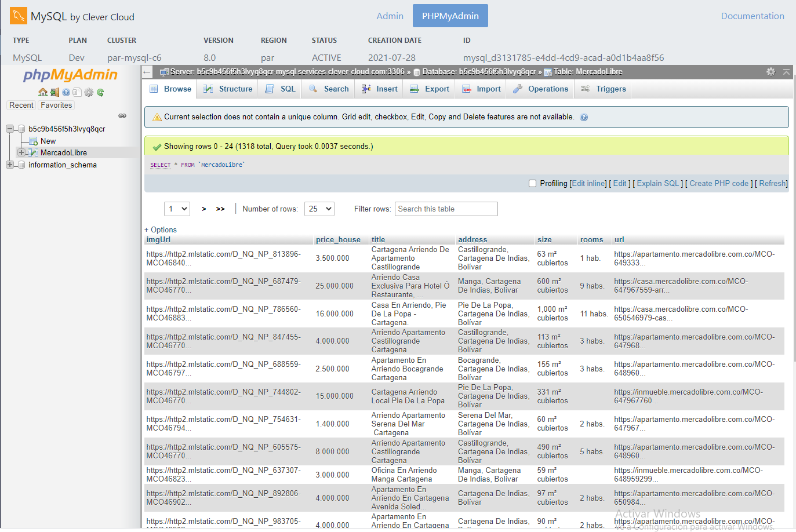Click the Recent button
The height and width of the screenshot is (532, 796).
[21, 105]
